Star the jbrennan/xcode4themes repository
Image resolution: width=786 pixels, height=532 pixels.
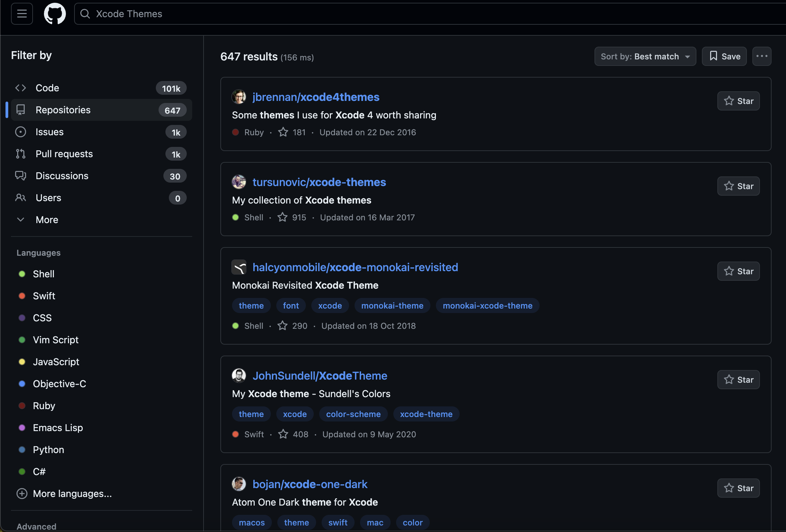pos(738,101)
